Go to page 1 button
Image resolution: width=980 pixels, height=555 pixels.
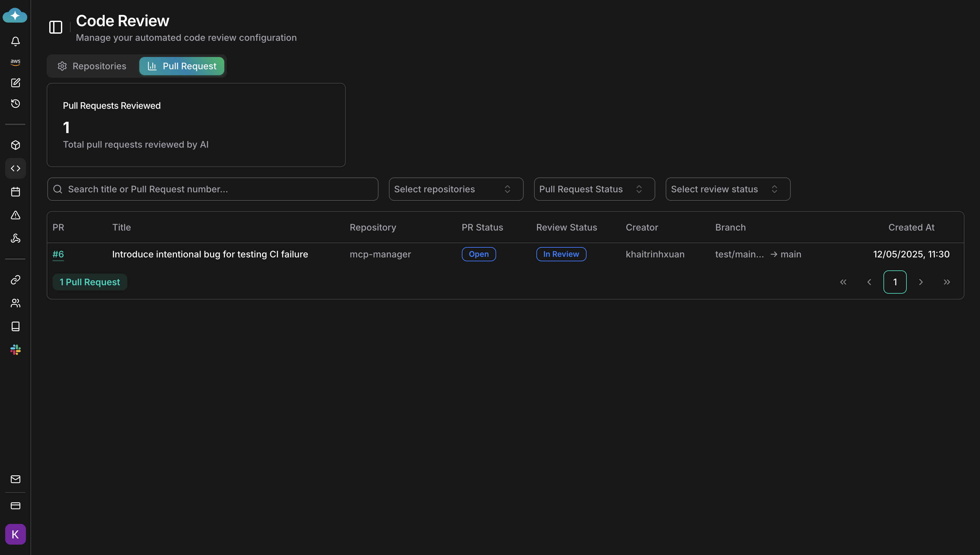[x=894, y=282]
